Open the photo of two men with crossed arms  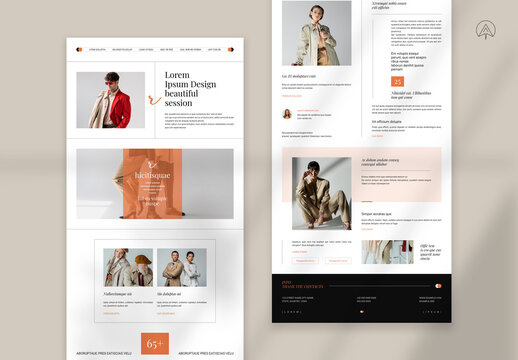(182, 267)
